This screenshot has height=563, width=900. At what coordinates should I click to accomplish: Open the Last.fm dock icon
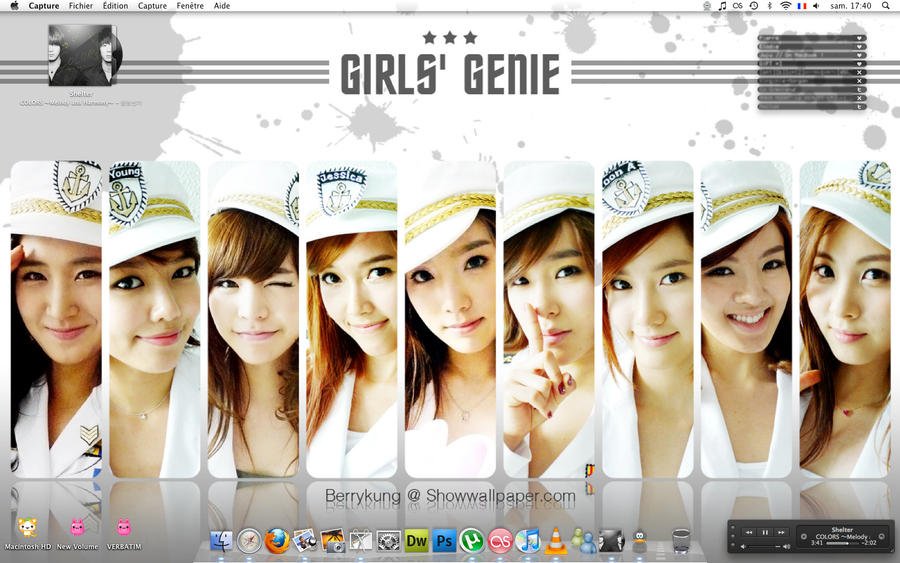(x=500, y=542)
